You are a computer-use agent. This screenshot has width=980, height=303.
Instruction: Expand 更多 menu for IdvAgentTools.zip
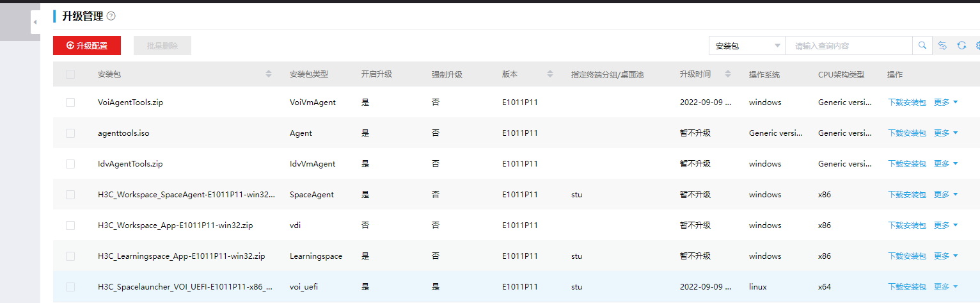(946, 164)
